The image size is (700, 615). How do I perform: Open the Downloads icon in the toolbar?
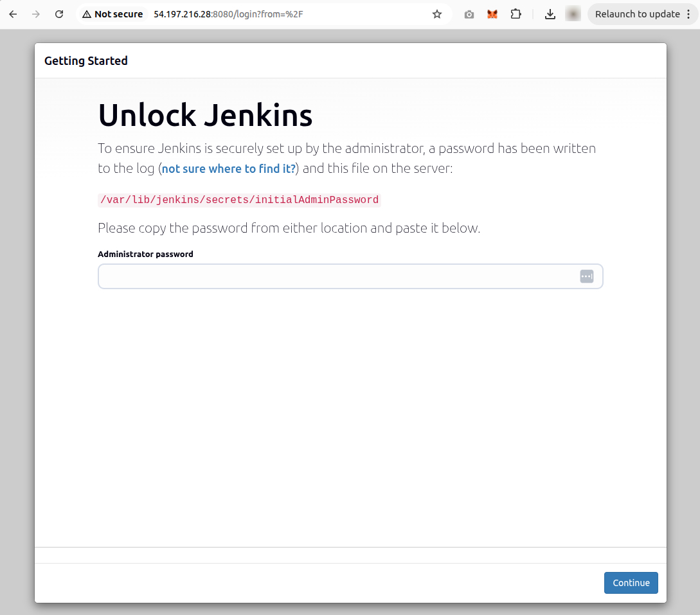point(550,13)
